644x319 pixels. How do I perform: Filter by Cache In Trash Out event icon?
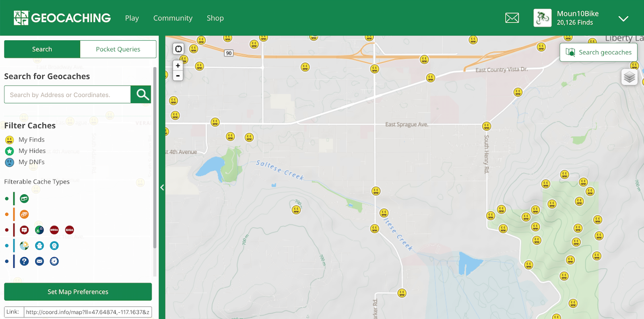point(39,230)
